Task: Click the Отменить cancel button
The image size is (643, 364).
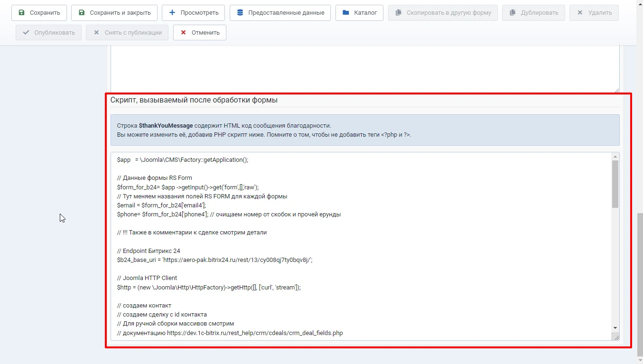Action: pos(200,33)
